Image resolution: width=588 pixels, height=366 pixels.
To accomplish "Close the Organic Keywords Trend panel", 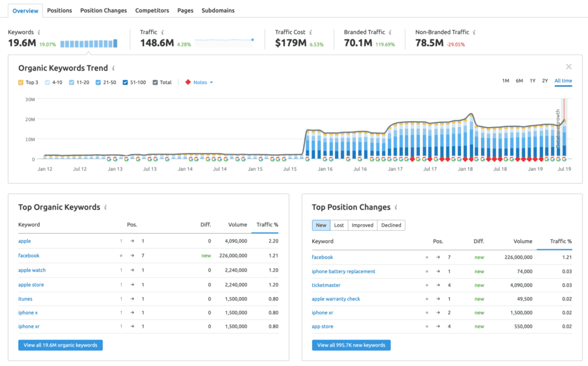I will pos(569,67).
